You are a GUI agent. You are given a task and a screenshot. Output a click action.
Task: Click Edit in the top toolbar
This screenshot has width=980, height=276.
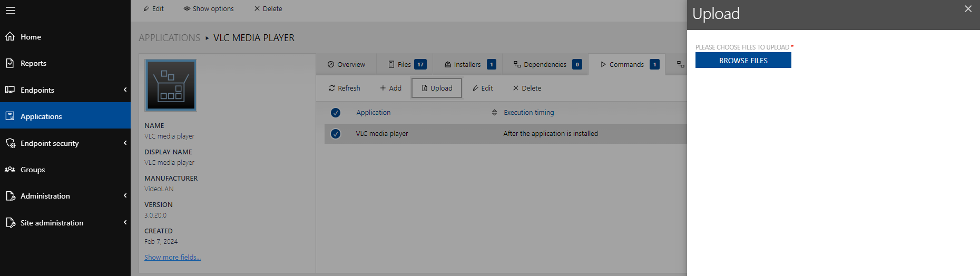(153, 8)
